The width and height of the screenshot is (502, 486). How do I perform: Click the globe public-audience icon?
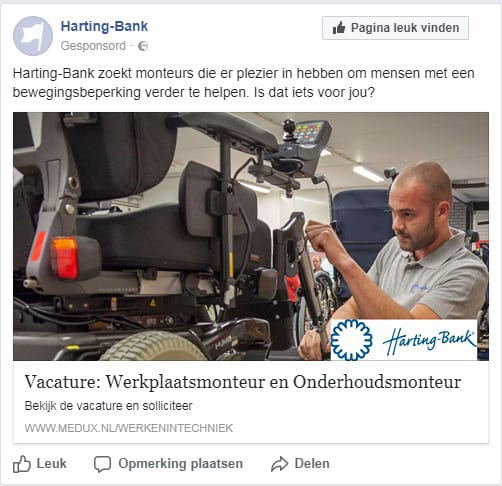143,46
